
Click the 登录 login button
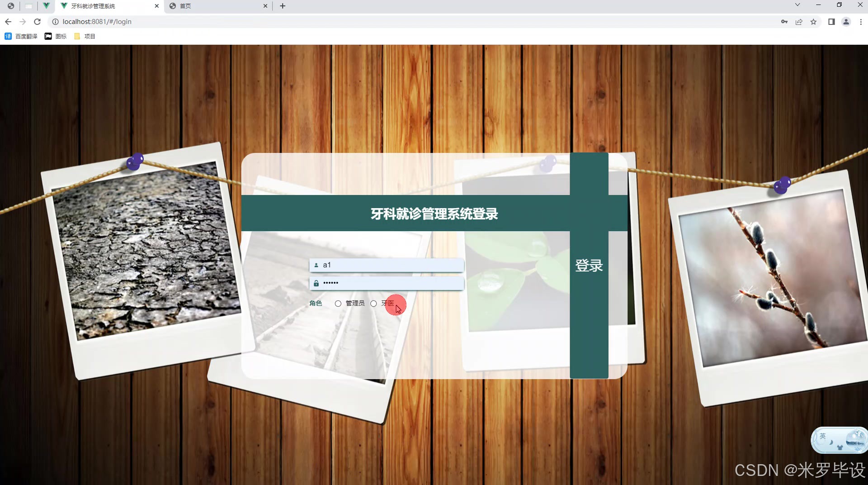coord(589,266)
